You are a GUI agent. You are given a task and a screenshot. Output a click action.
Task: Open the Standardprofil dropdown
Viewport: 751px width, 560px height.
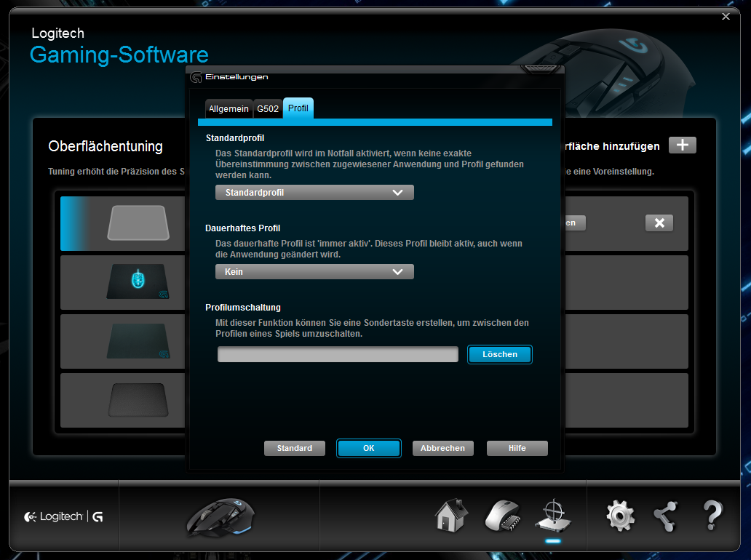314,193
